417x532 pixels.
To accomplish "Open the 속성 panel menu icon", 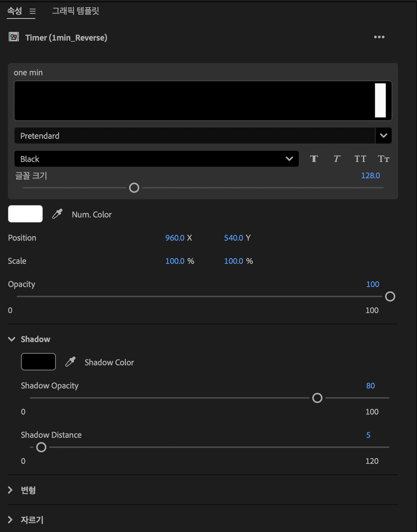I will pos(33,12).
